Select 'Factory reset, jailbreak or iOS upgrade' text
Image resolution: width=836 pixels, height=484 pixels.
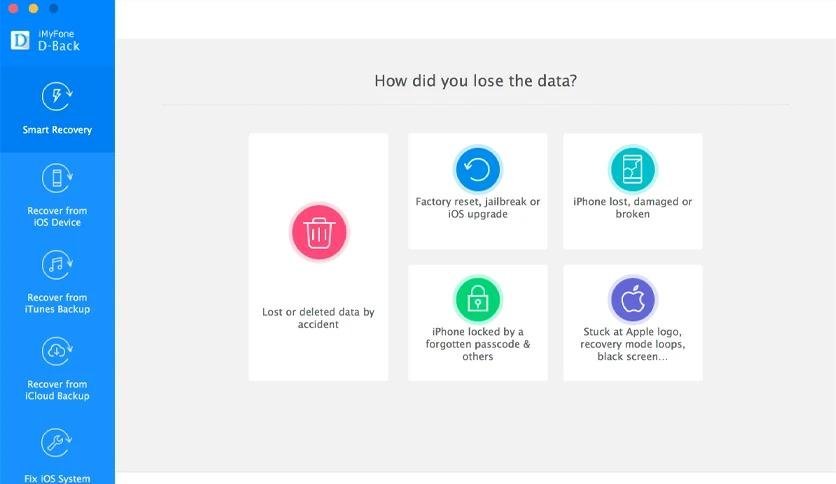click(x=477, y=208)
